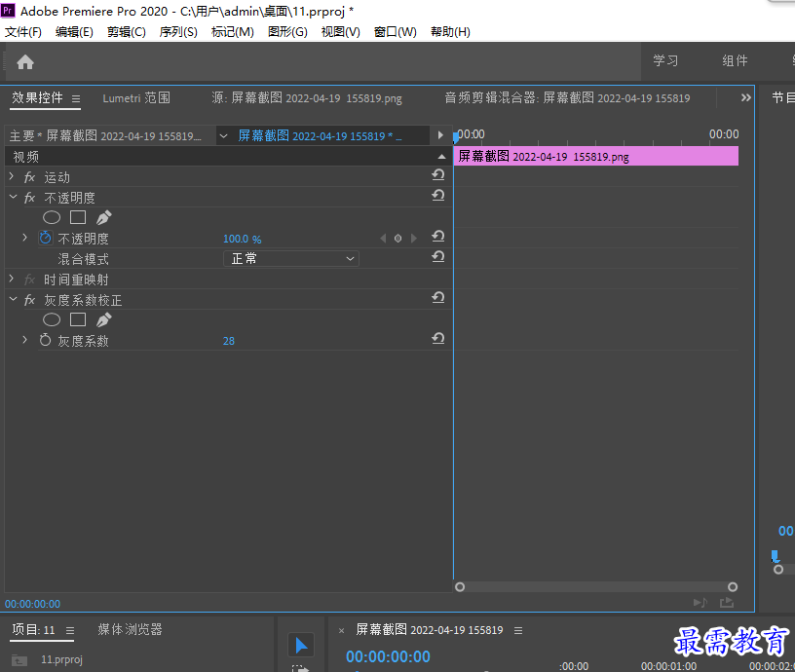
Task: Open the 标记(M) menu
Action: (x=232, y=32)
